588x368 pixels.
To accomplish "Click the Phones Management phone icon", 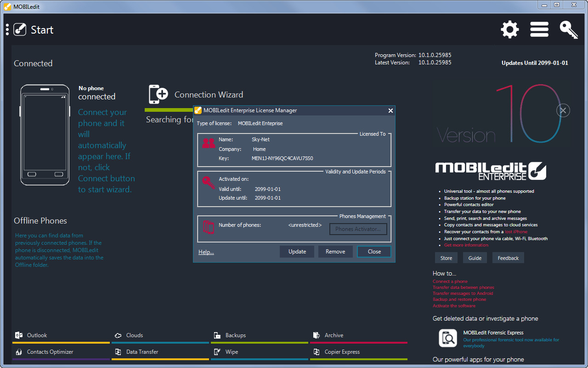I will click(x=209, y=227).
